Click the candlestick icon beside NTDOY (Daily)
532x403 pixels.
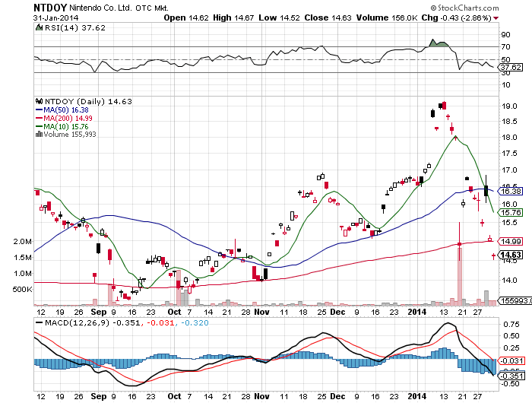[39, 101]
